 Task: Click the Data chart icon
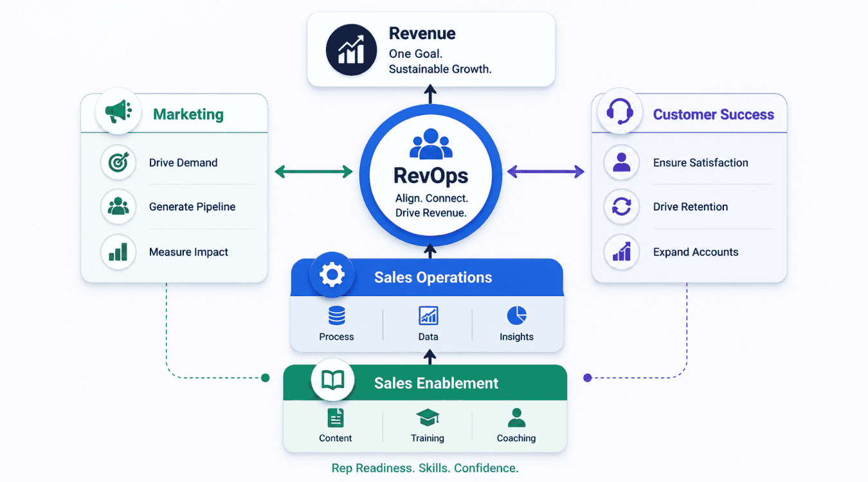tap(428, 316)
